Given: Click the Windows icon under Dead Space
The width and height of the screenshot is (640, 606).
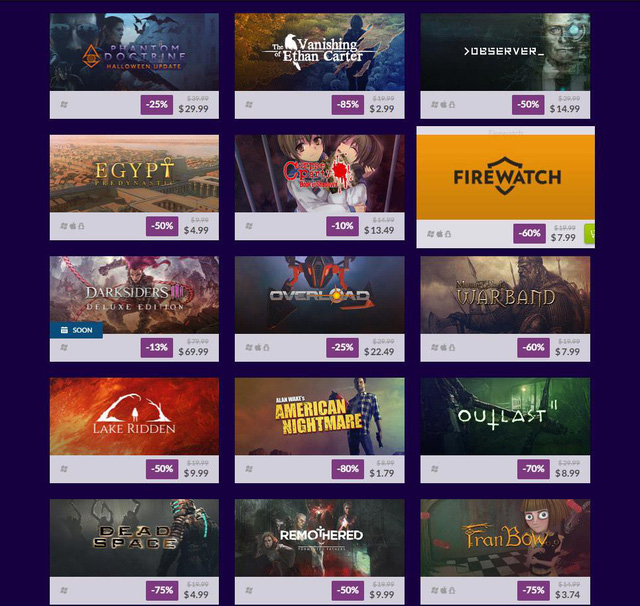Looking at the screenshot, I should tap(64, 590).
